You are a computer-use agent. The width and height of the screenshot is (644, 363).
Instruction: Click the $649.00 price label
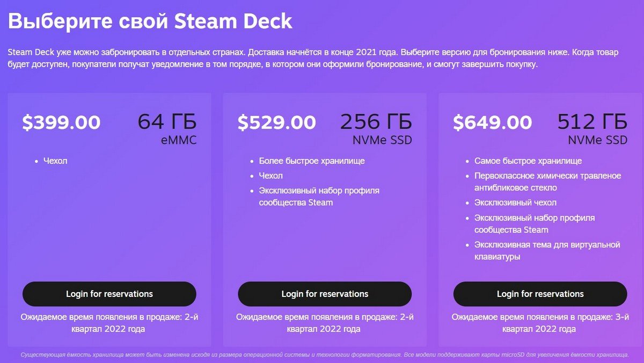(x=493, y=122)
